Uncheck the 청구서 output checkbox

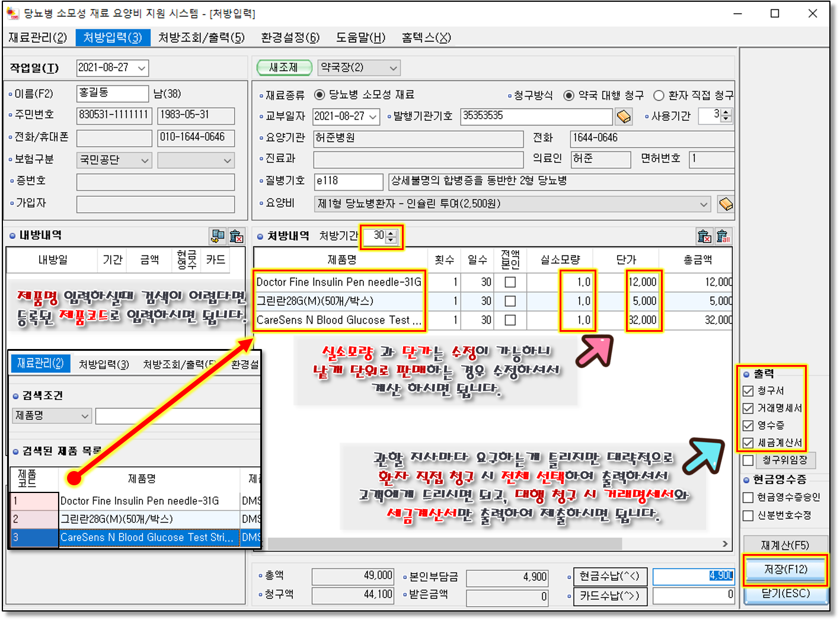[748, 391]
